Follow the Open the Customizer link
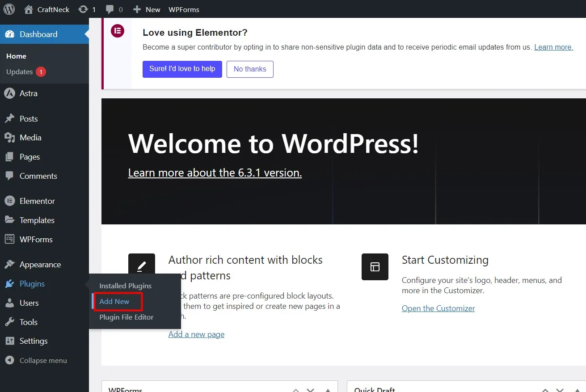Screen dimensions: 586x392 point(438,308)
